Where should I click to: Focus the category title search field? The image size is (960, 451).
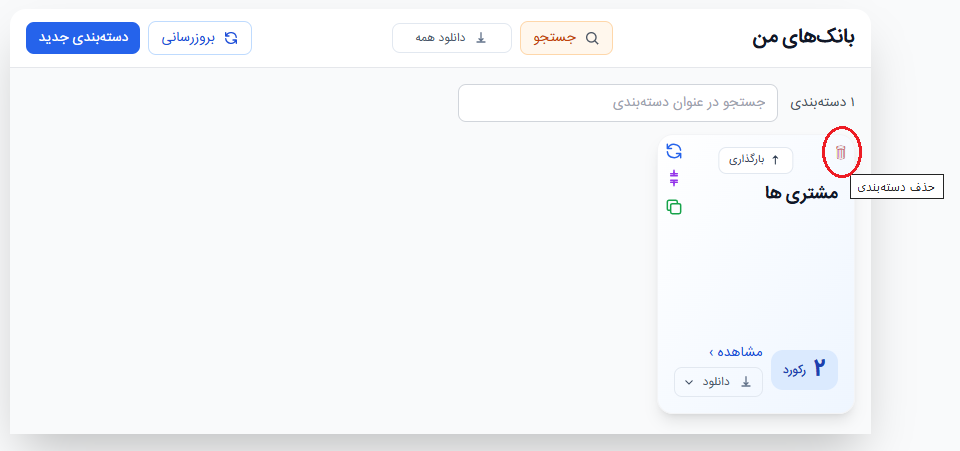[x=618, y=103]
